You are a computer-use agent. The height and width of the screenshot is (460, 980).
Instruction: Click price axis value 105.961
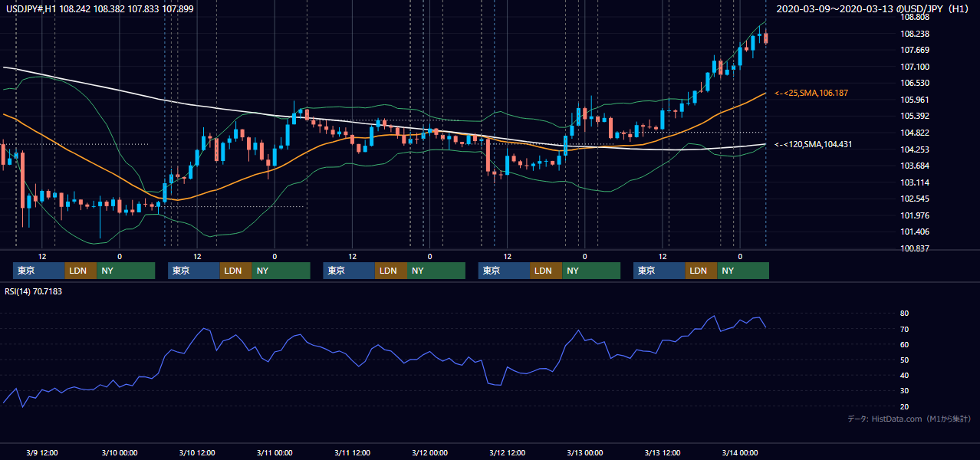(915, 100)
